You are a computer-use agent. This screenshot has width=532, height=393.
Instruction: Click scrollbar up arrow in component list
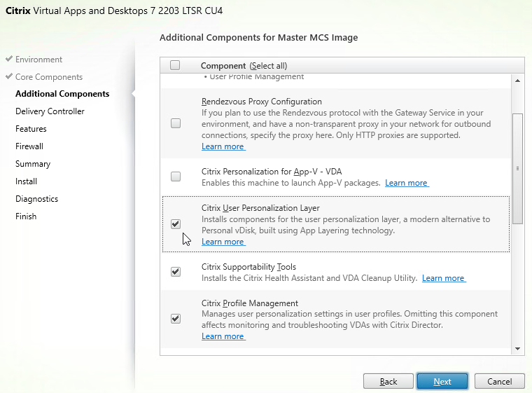click(x=517, y=81)
